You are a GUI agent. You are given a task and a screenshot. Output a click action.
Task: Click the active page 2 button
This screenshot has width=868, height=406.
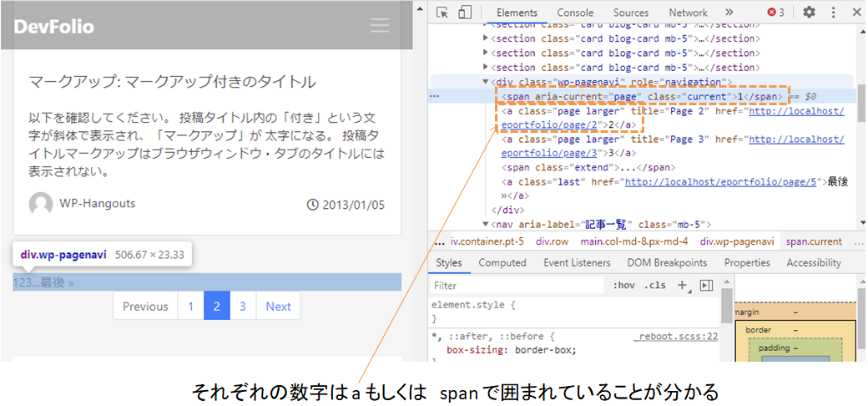(217, 307)
